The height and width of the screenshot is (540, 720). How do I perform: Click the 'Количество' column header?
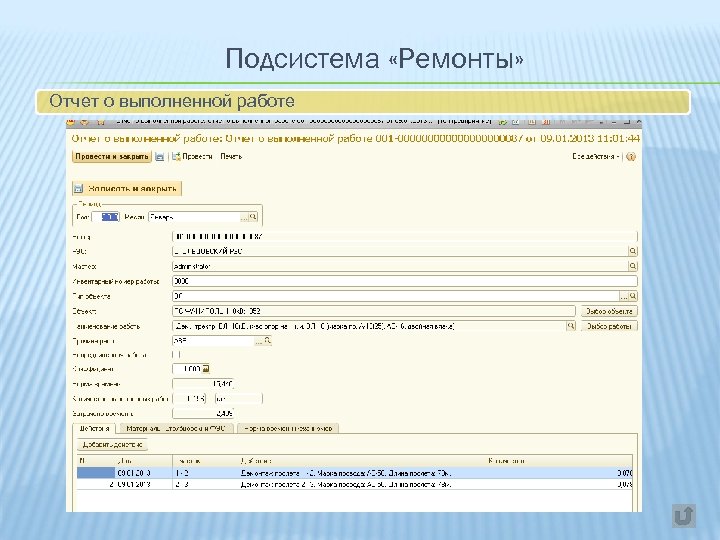click(x=560, y=461)
